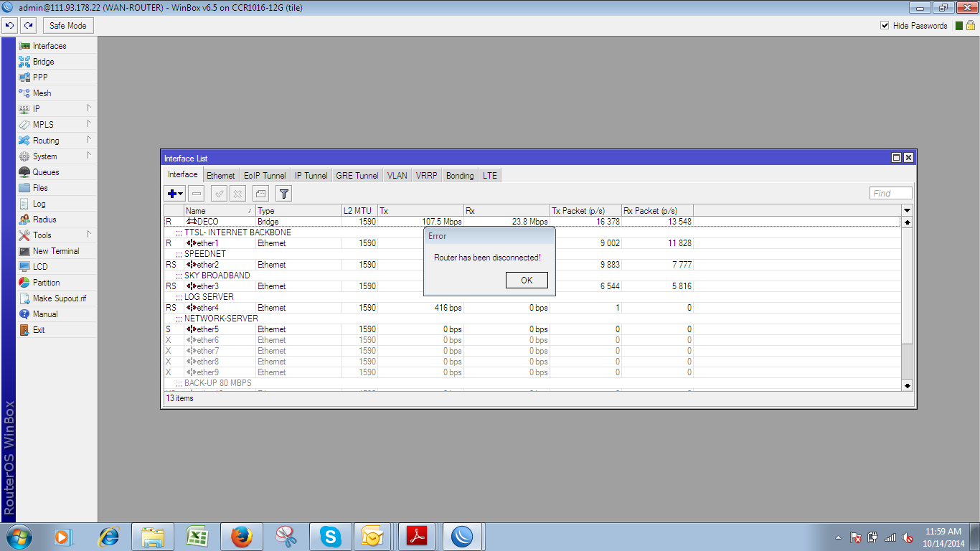Image resolution: width=980 pixels, height=551 pixels.
Task: Open Internet Explorer from the taskbar
Action: (x=108, y=537)
